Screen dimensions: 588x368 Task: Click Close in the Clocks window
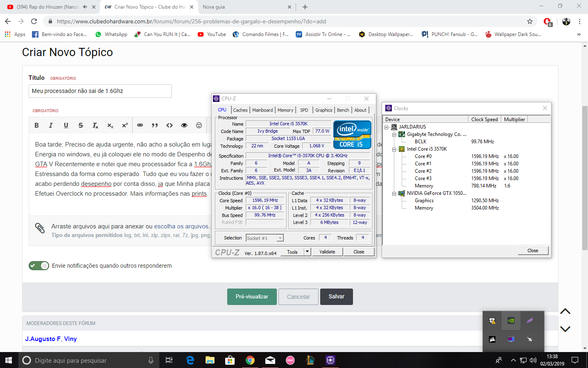click(533, 251)
